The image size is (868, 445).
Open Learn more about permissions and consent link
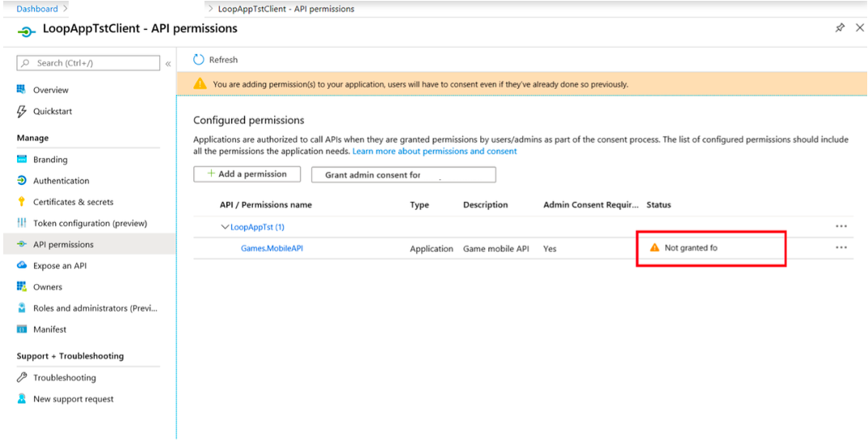pyautogui.click(x=435, y=151)
